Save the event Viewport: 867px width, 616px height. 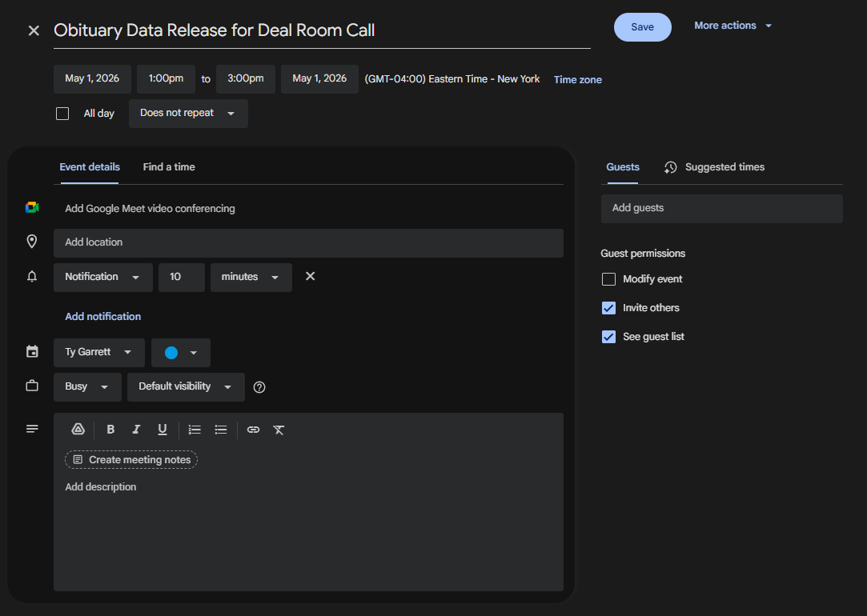642,26
